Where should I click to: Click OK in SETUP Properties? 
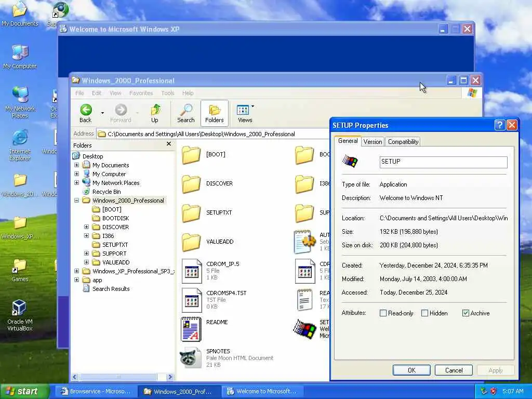click(x=411, y=370)
